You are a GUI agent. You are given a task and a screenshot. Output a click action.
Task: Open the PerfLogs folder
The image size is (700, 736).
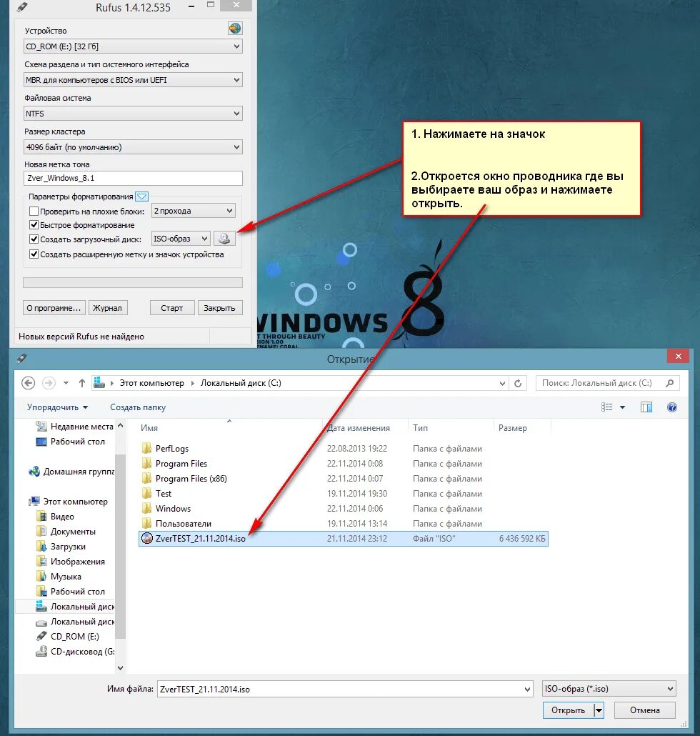[171, 448]
